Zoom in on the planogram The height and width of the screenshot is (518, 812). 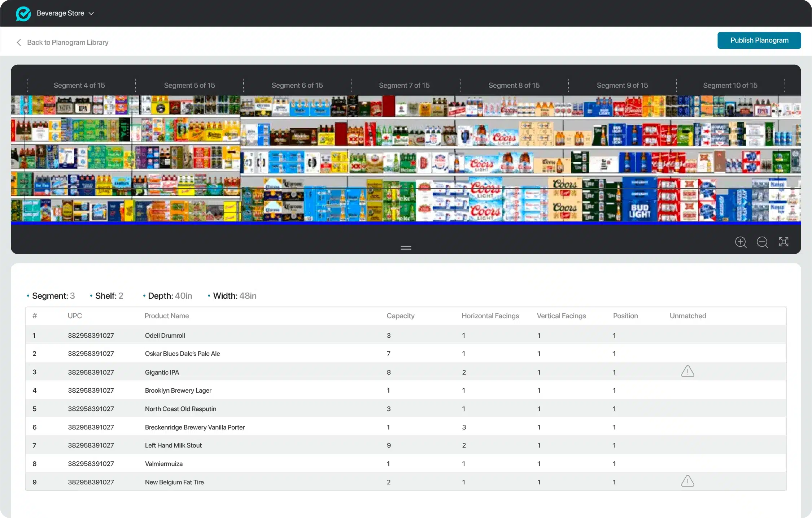(x=741, y=242)
